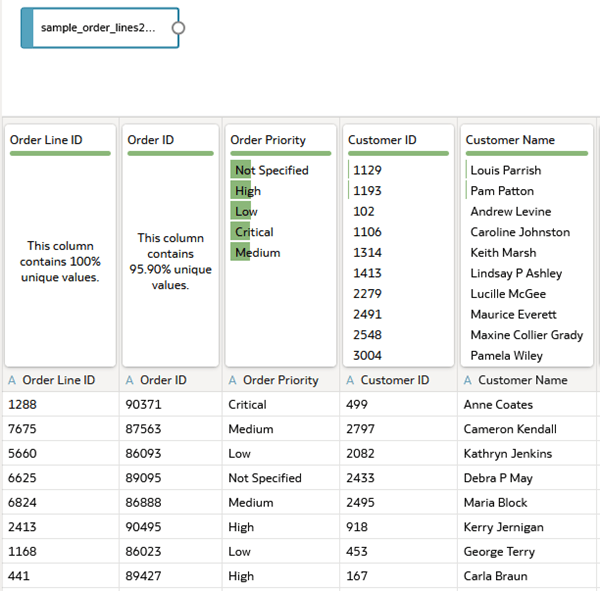
Task: Select value 1106 in Customer ID tile
Action: pos(367,232)
